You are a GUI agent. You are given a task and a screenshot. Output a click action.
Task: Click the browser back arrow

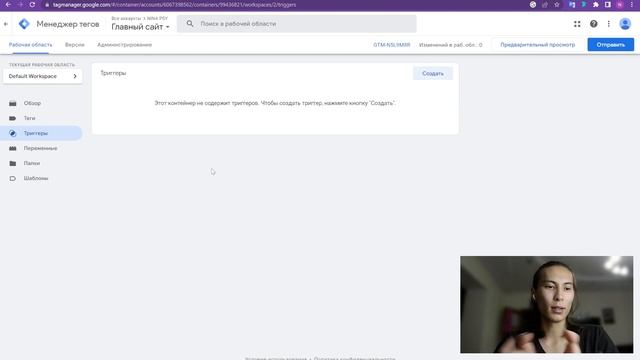tap(8, 4)
